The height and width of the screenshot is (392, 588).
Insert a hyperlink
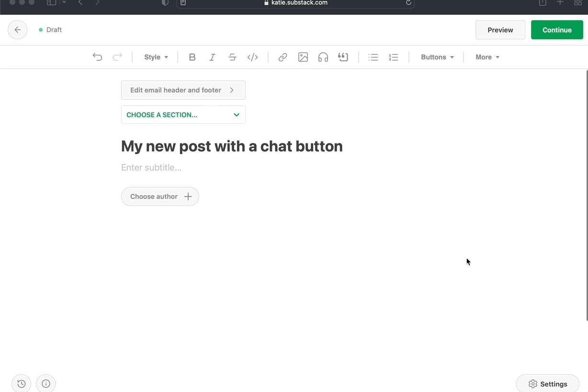click(x=283, y=57)
